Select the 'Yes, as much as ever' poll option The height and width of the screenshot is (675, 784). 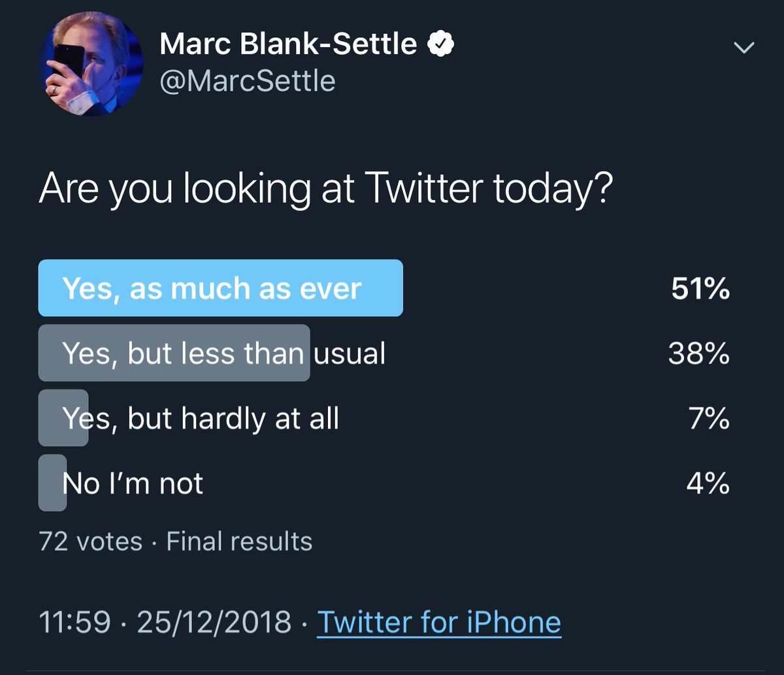click(385, 288)
